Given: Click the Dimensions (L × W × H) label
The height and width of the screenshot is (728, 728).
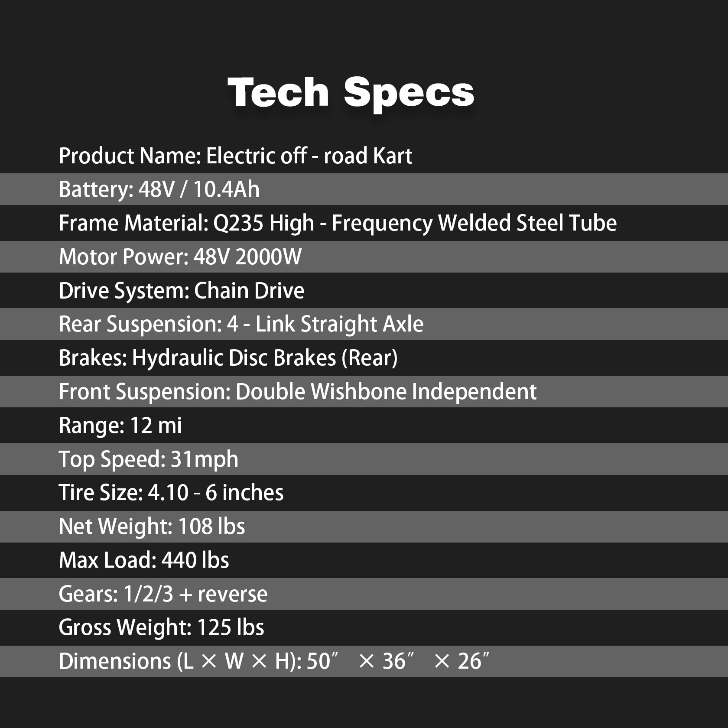Looking at the screenshot, I should click(180, 661).
